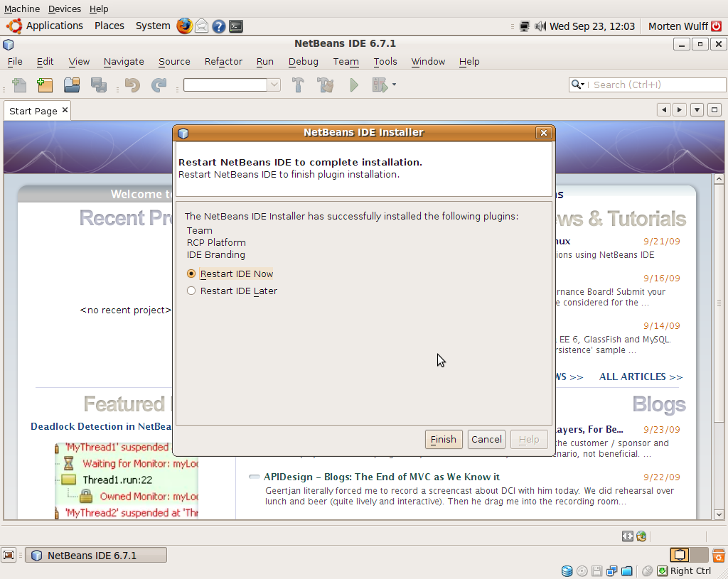Click the Wed Sep 23 clock
This screenshot has height=579, width=728.
[x=592, y=26]
